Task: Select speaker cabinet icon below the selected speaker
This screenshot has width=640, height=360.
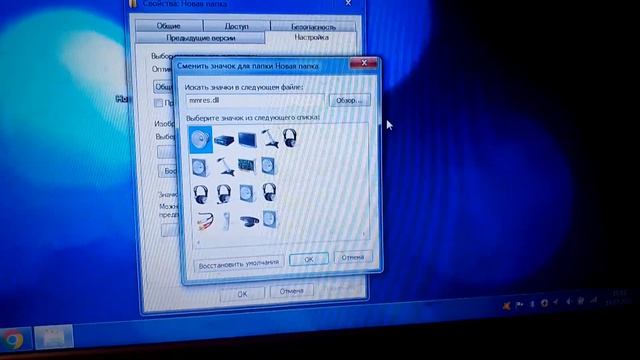Action: pyautogui.click(x=200, y=168)
